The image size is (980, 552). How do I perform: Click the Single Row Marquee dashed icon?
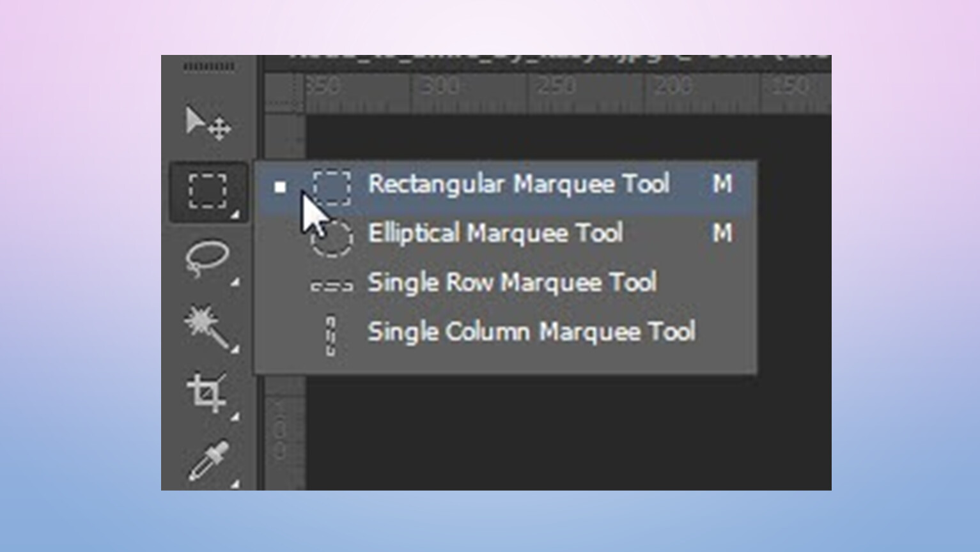[x=331, y=286]
